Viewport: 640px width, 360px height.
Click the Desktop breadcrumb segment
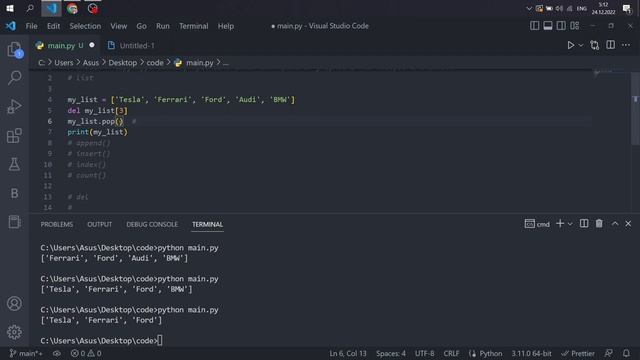[122, 63]
